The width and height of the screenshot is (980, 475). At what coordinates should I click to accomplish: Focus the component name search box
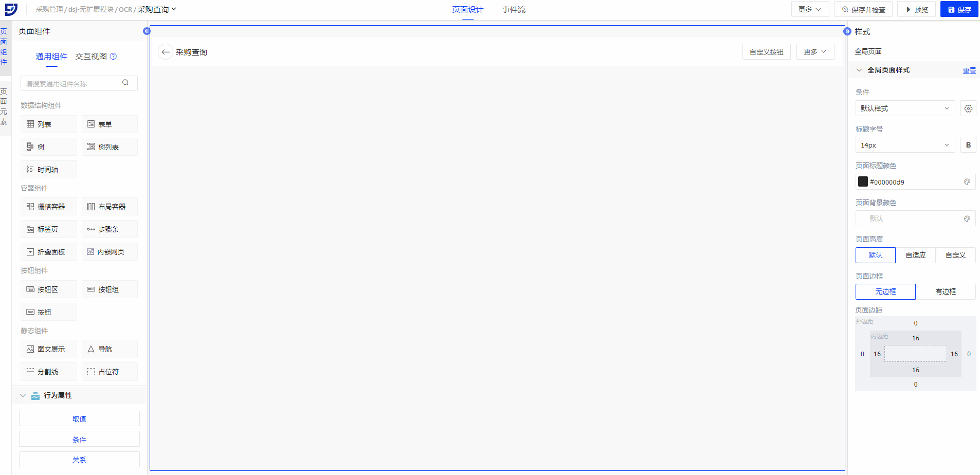[x=79, y=83]
